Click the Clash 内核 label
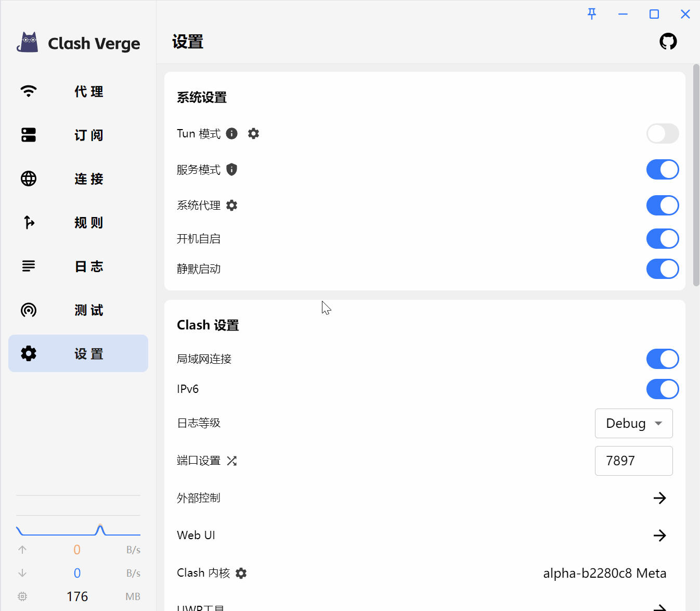Screen dimensions: 700x611 [x=203, y=573]
